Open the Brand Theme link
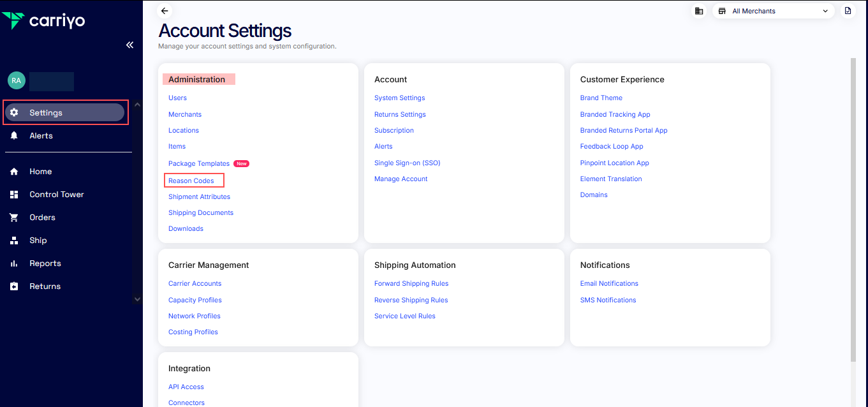The image size is (868, 407). (601, 98)
